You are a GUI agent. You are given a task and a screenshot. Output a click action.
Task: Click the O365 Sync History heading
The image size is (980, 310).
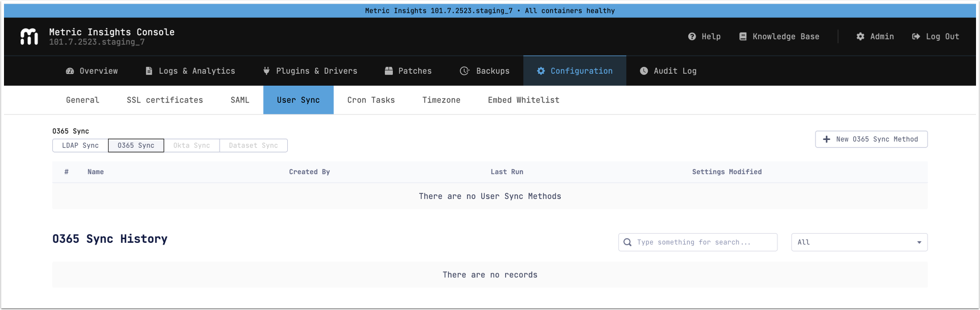110,239
